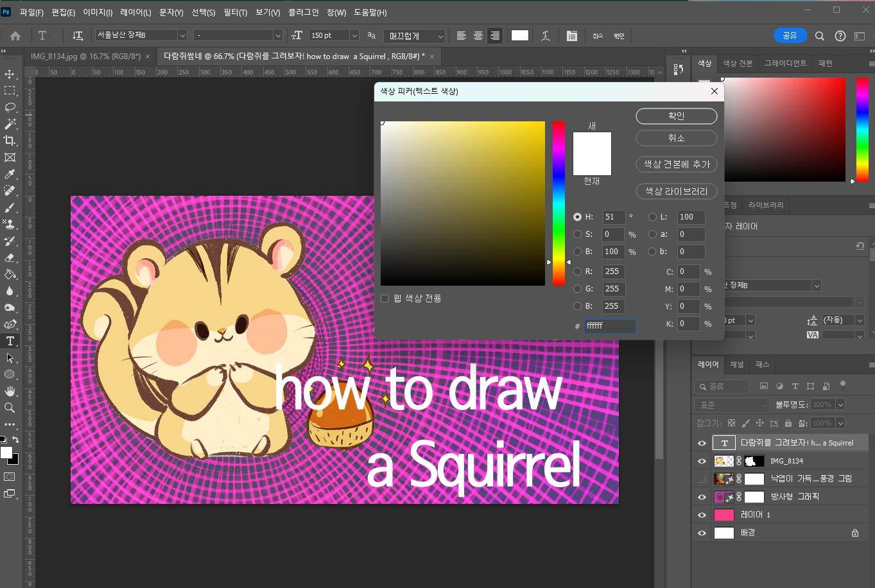Open the search magnifier icon at top right
Image resolution: width=875 pixels, height=588 pixels.
(x=820, y=36)
